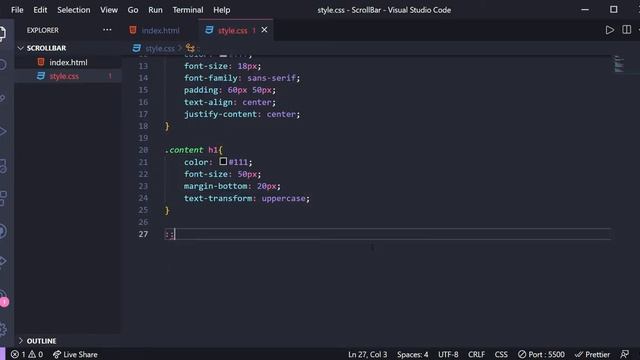This screenshot has height=360, width=640.
Task: Click the Prettier status bar item
Action: 592,354
